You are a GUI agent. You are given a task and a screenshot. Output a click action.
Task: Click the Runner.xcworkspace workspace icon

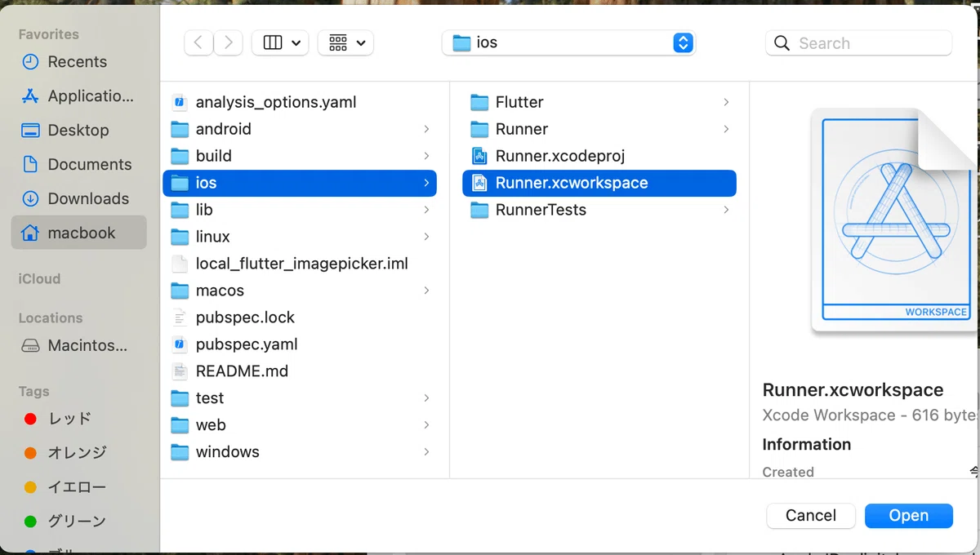click(479, 183)
